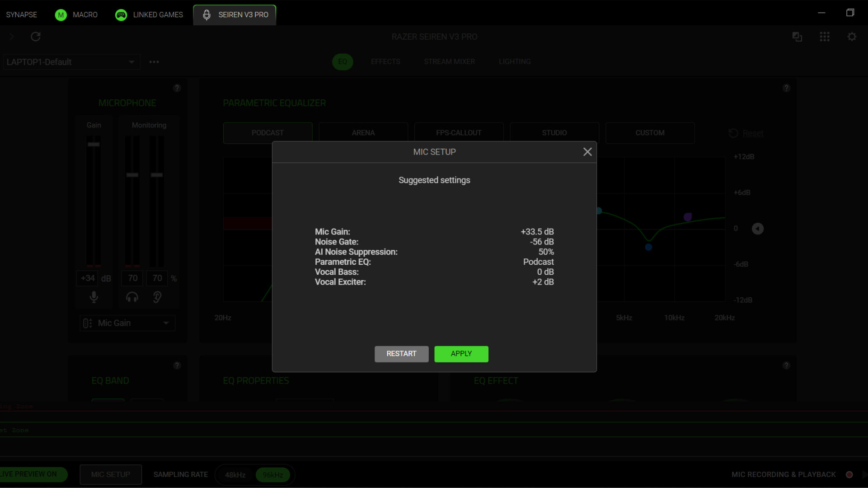The width and height of the screenshot is (868, 488).
Task: Select the Custom EQ preset
Action: 650,133
